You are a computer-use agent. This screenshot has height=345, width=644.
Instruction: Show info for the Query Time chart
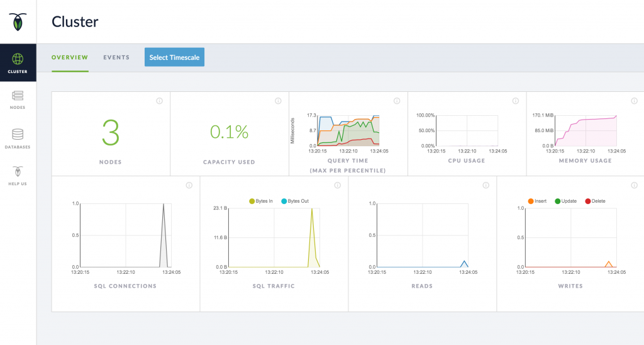tap(397, 101)
